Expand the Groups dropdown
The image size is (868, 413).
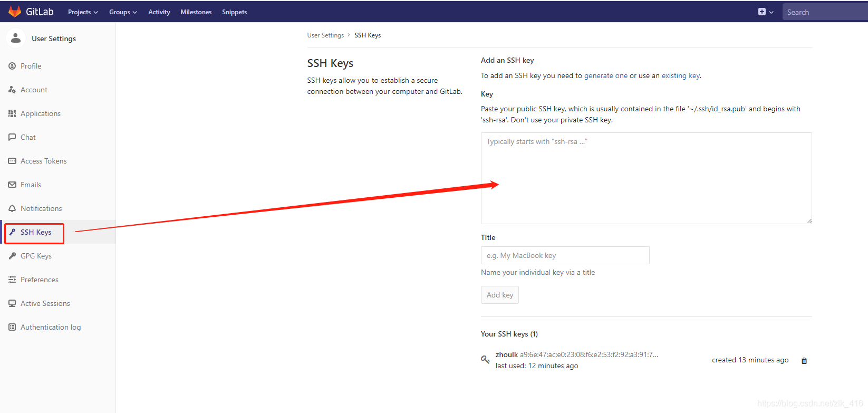[123, 12]
